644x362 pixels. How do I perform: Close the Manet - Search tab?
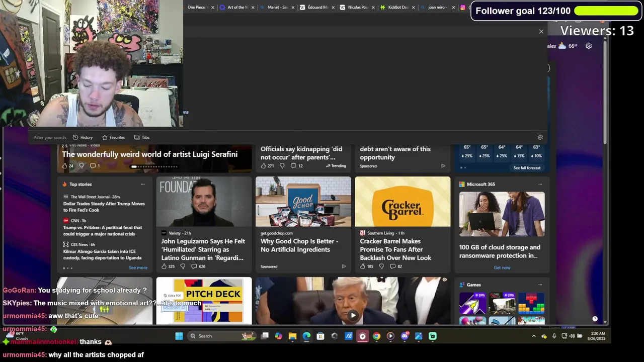(x=293, y=8)
